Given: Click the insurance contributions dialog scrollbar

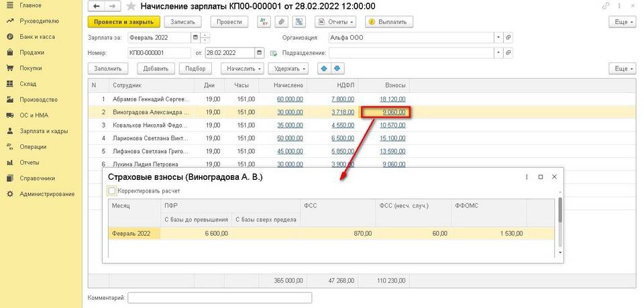Looking at the screenshot, I should tap(560, 211).
